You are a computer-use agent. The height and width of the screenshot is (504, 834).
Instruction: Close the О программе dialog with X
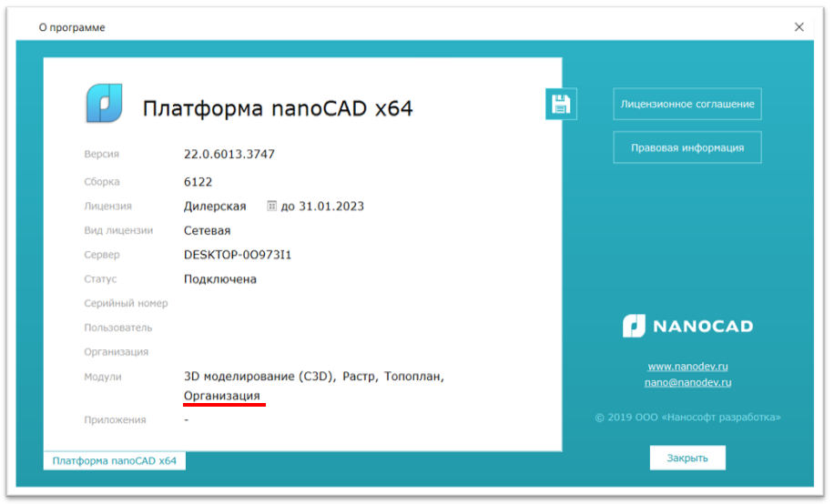pos(798,27)
